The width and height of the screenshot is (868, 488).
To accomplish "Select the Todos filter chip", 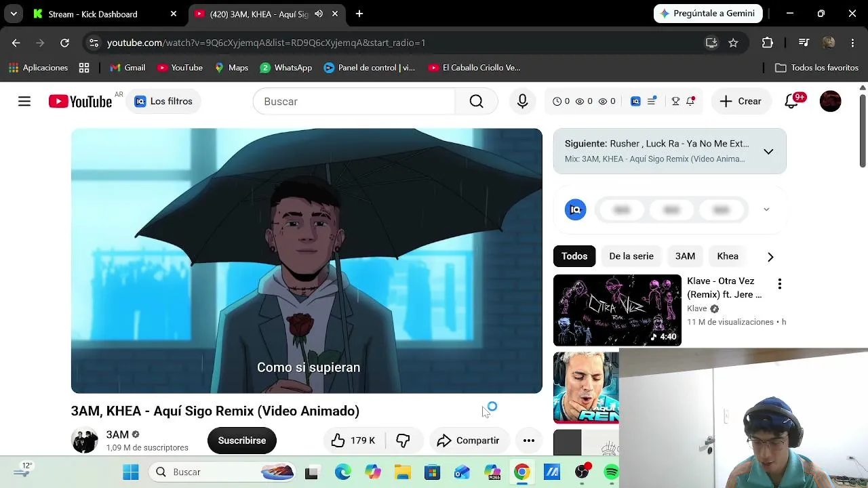I will click(574, 256).
